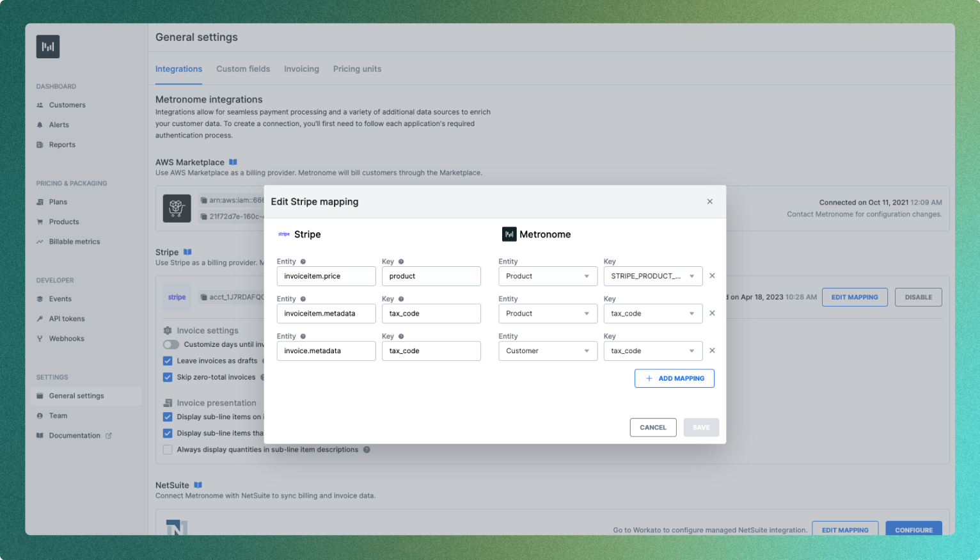
Task: Click tax_code key field in invoiceitem.metadata row
Action: click(x=431, y=314)
